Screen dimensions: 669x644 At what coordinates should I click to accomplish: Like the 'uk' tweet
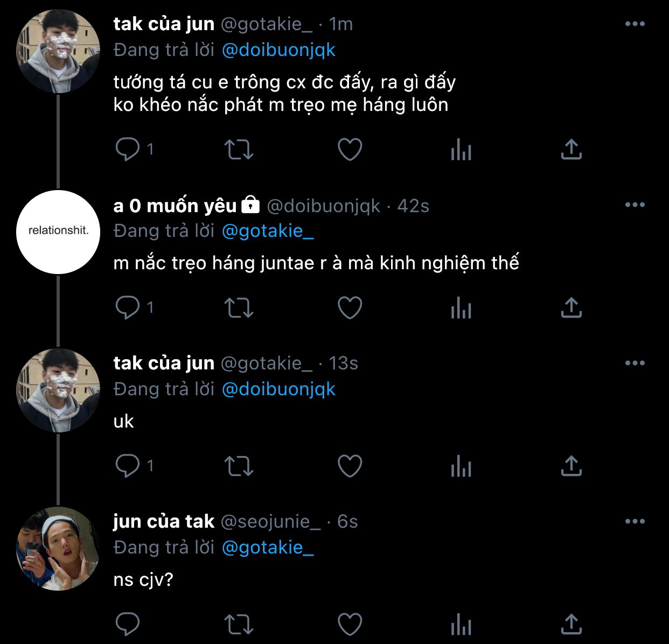click(350, 466)
